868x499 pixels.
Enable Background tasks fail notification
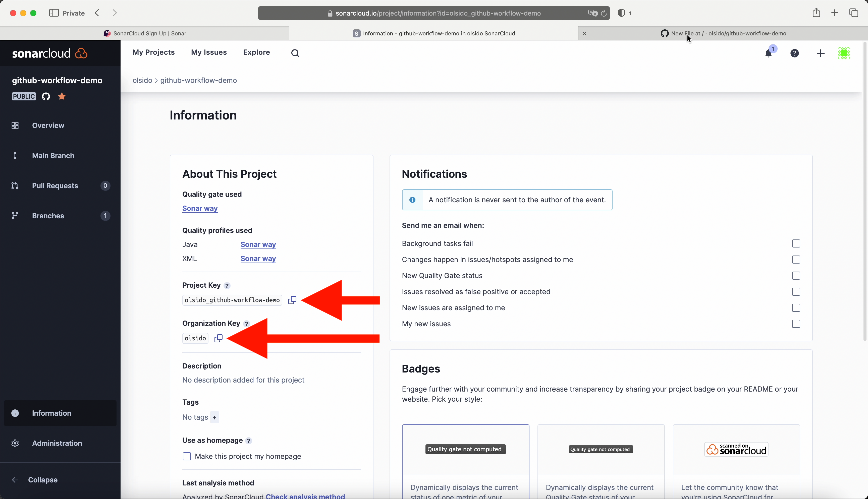coord(796,243)
